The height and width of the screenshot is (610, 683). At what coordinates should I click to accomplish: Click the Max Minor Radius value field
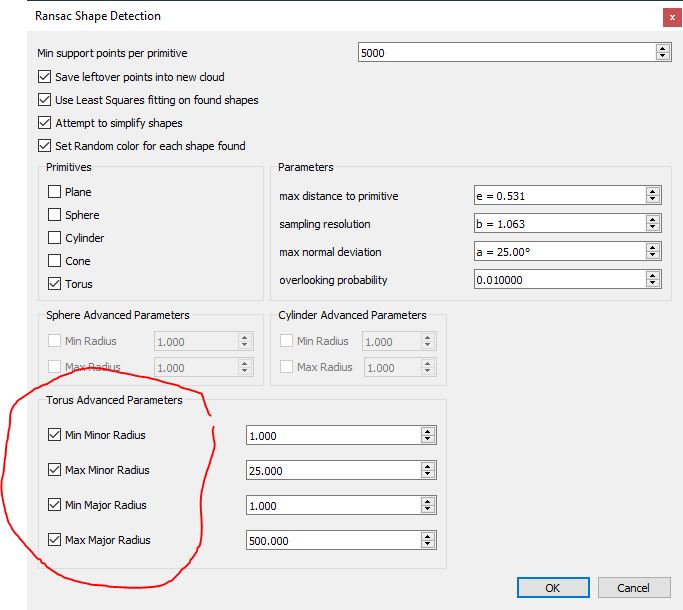[x=332, y=470]
